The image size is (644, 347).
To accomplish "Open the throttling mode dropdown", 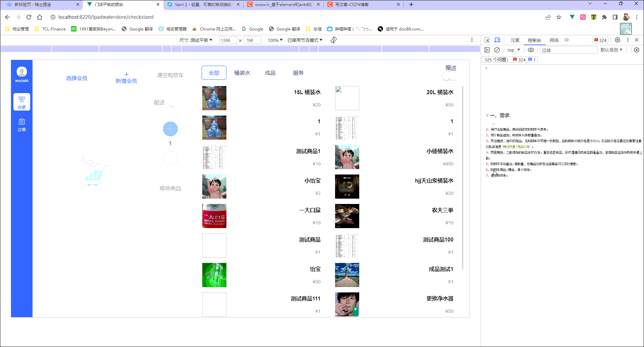I will pos(305,40).
